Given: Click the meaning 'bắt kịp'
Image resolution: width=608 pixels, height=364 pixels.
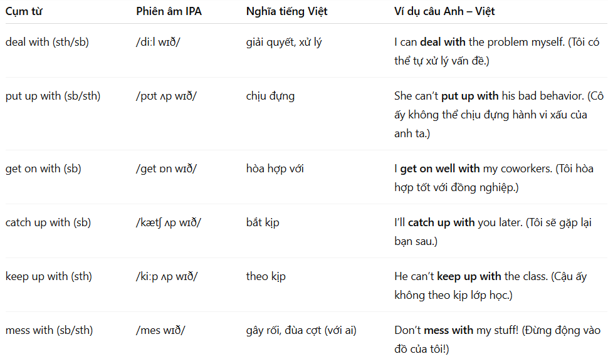Looking at the screenshot, I should [x=263, y=222].
